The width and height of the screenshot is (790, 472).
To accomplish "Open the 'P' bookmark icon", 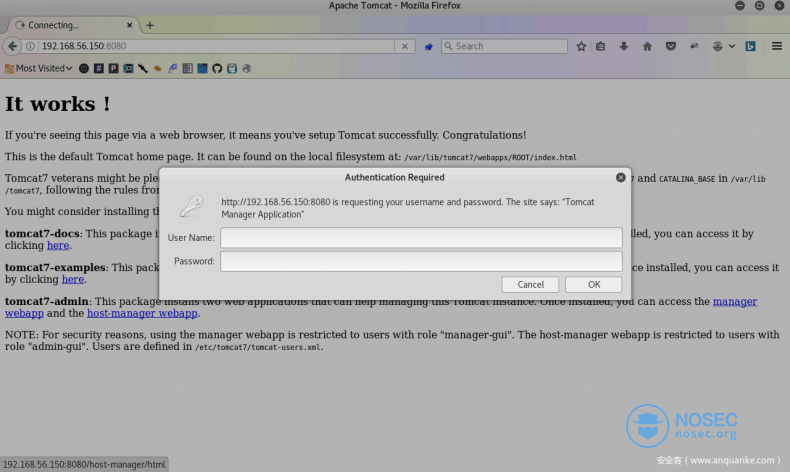I will 113,69.
